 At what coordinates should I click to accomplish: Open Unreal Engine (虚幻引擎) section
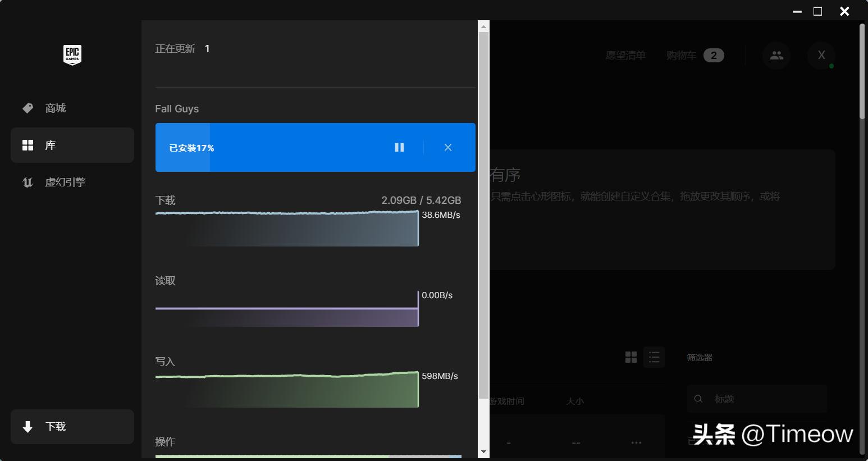point(65,182)
